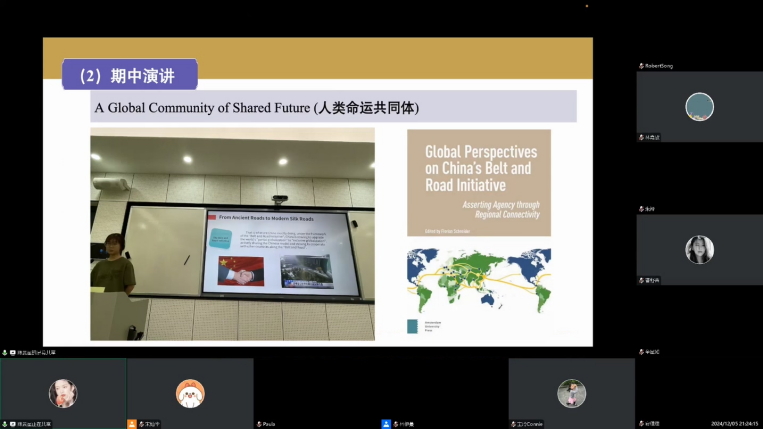Viewport: 763px width, 429px height.
Task: Click the purple "(2) 期中演讲" slide title
Action: coord(128,75)
